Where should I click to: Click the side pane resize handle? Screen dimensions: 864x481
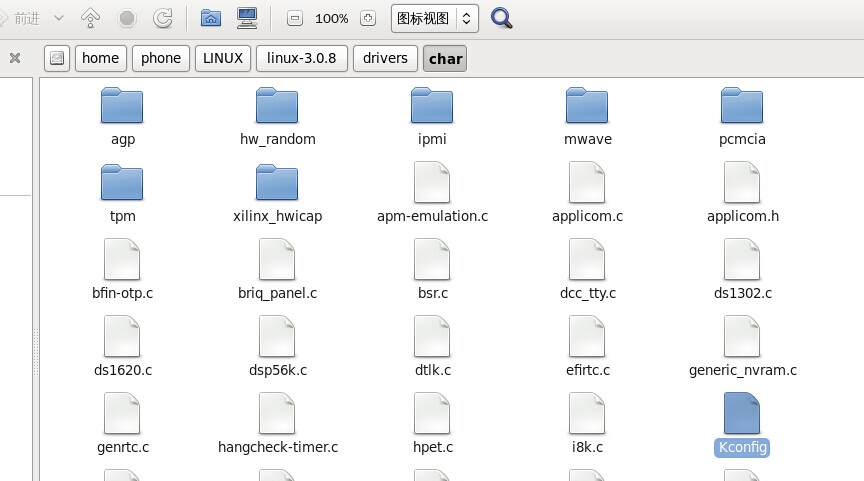pos(36,352)
